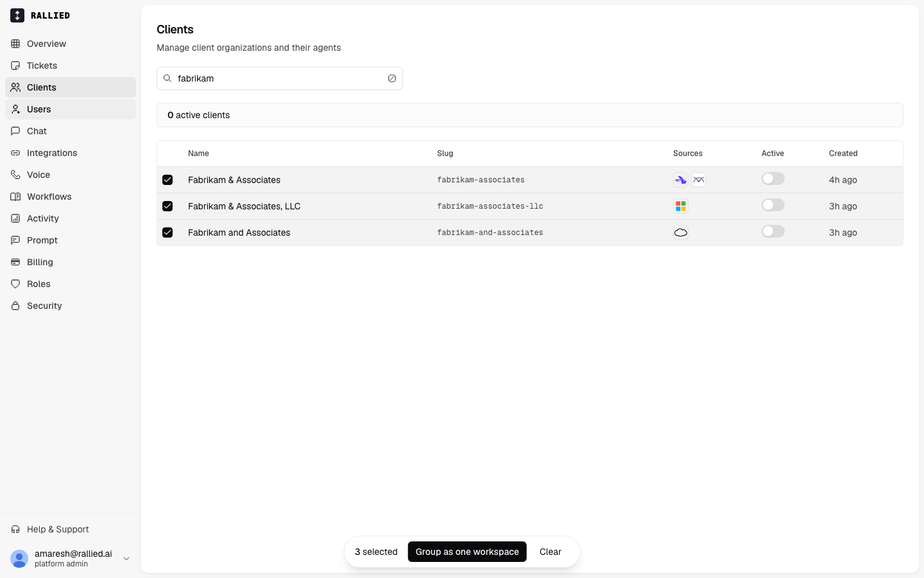Viewport: 924px width, 578px height.
Task: Enable Active toggle for fabrikam-associates
Action: (773, 179)
